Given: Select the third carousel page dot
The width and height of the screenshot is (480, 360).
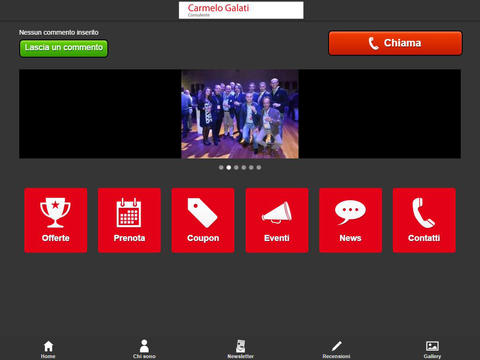Looking at the screenshot, I should point(236,167).
